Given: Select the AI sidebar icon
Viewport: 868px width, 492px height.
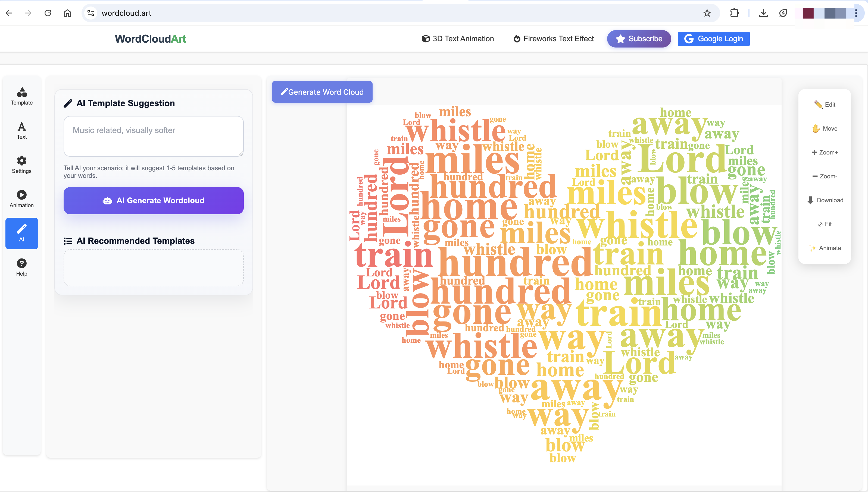Looking at the screenshot, I should click(x=21, y=233).
